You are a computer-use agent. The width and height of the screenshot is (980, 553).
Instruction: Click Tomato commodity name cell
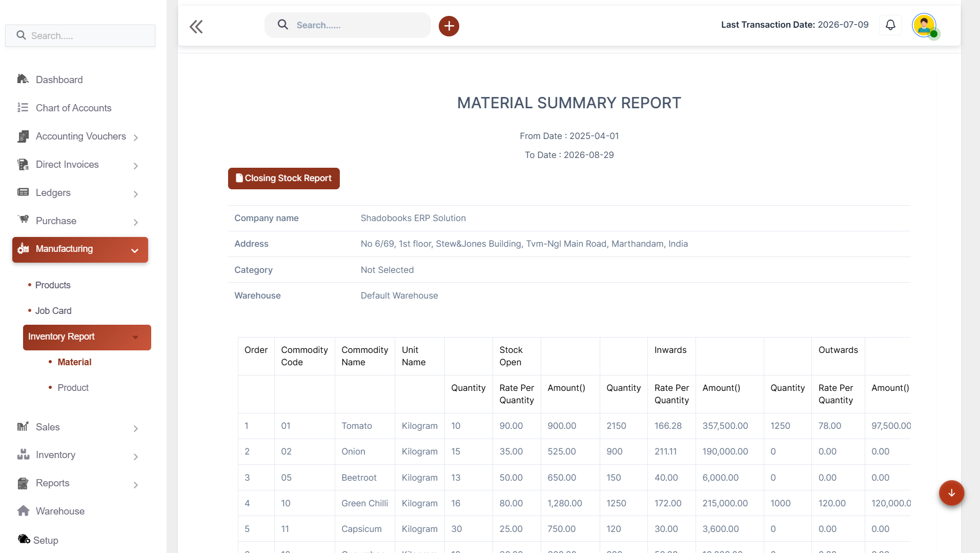click(364, 426)
